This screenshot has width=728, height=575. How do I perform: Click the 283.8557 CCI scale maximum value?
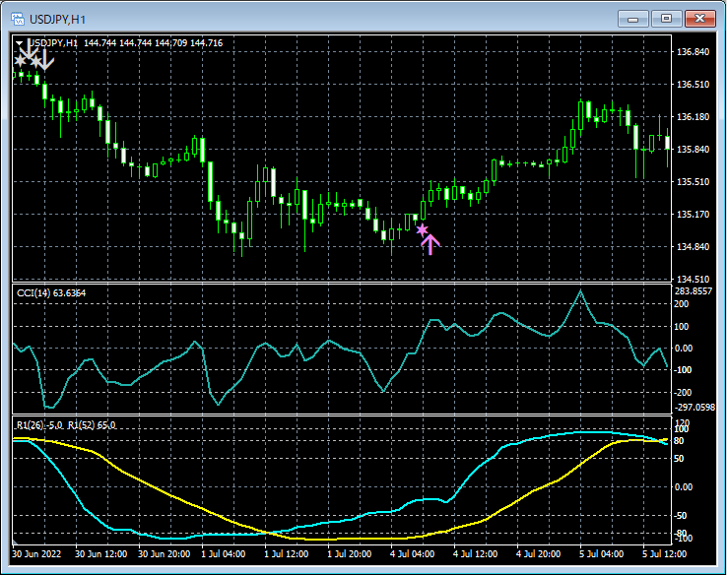pos(695,291)
